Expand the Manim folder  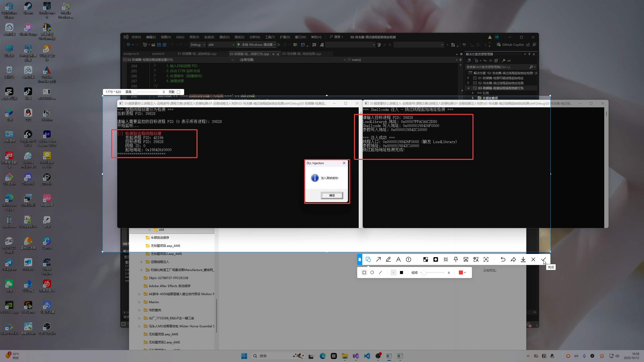tap(139, 302)
